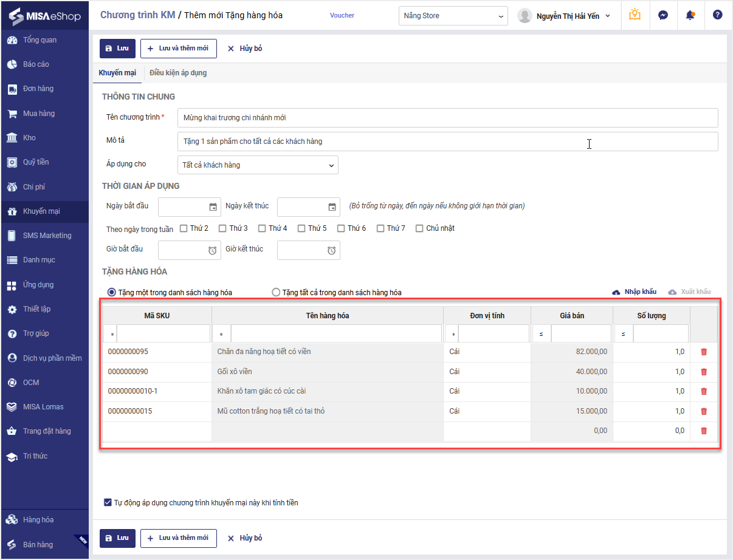Check the Thứ 2 weekday checkbox

[184, 228]
